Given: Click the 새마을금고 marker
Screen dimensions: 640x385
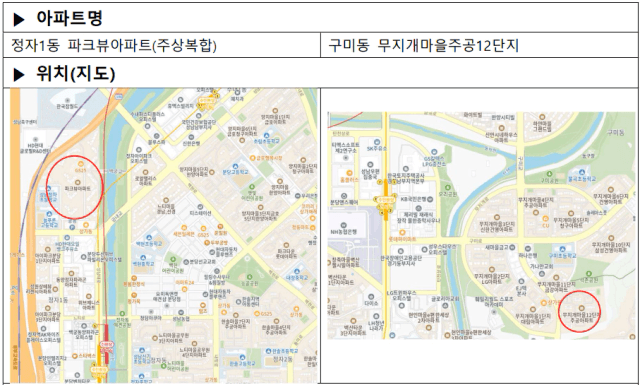Looking at the screenshot, I should [512, 247].
